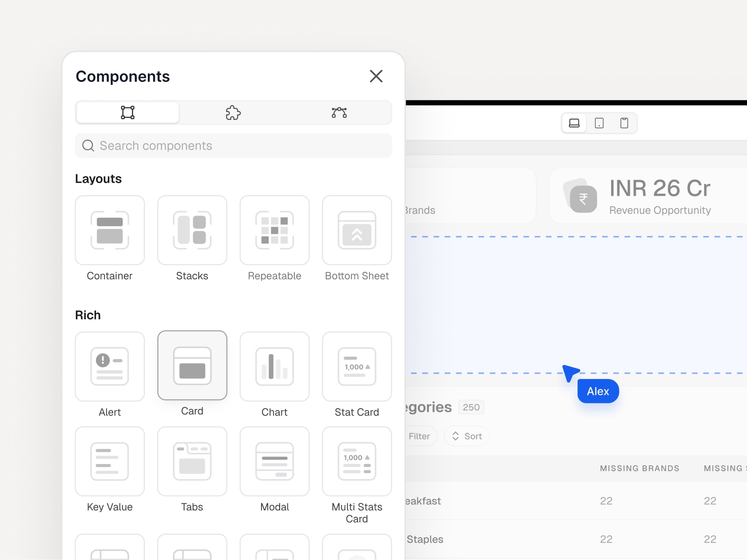
Task: Switch to the layout frame tab
Action: pyautogui.click(x=128, y=112)
